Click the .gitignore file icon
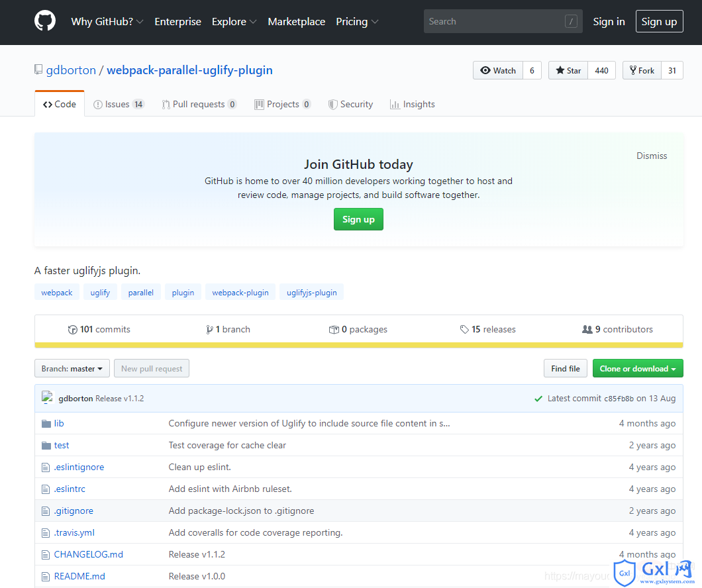 coord(46,511)
